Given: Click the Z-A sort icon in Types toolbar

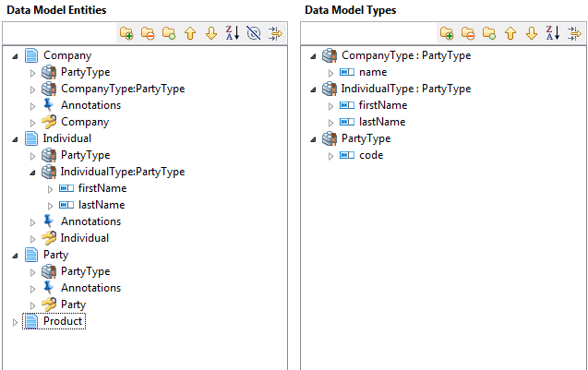Looking at the screenshot, I should tap(552, 33).
